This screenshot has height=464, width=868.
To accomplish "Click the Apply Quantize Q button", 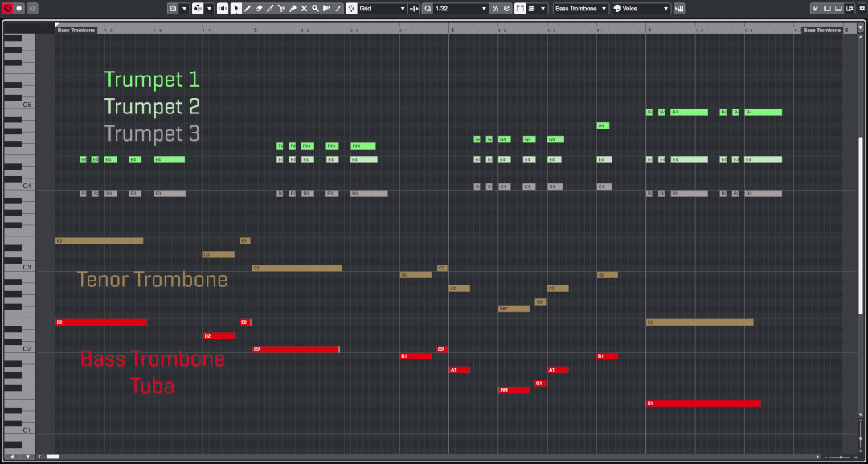I will (x=428, y=8).
